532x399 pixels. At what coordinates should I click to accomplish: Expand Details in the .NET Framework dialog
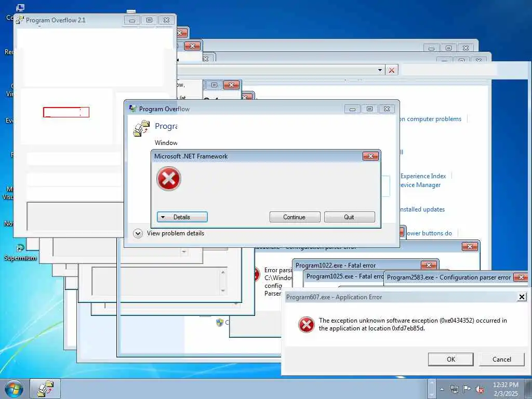(x=182, y=217)
